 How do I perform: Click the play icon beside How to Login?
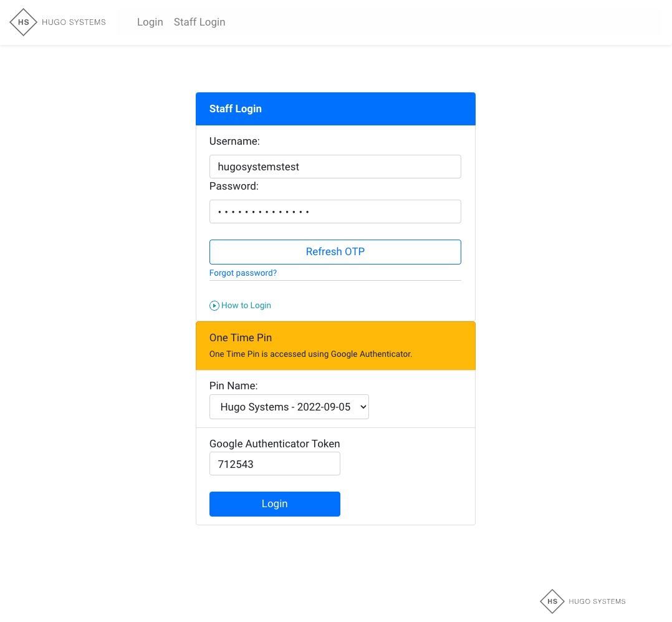(x=214, y=306)
